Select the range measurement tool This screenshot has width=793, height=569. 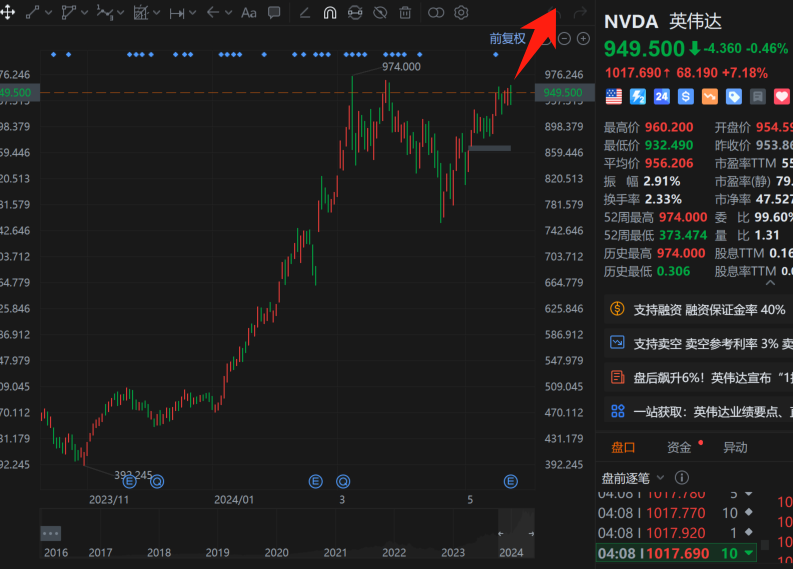tap(177, 13)
